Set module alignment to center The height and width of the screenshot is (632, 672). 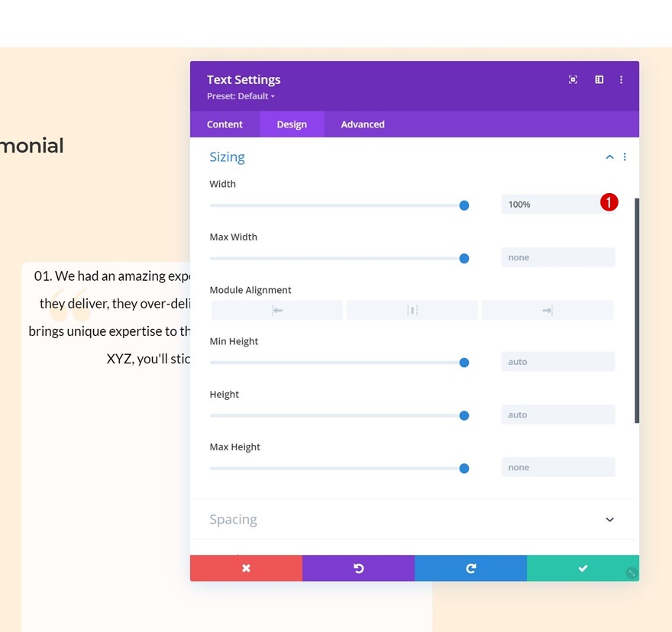tap(412, 310)
